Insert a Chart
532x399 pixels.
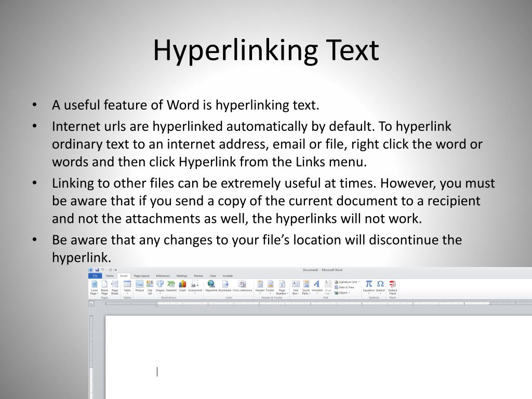click(182, 286)
